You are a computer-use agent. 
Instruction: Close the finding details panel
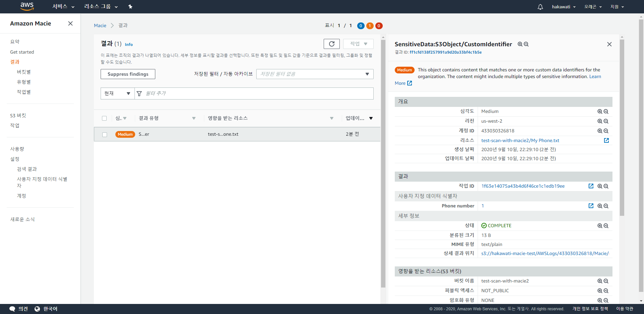click(609, 44)
